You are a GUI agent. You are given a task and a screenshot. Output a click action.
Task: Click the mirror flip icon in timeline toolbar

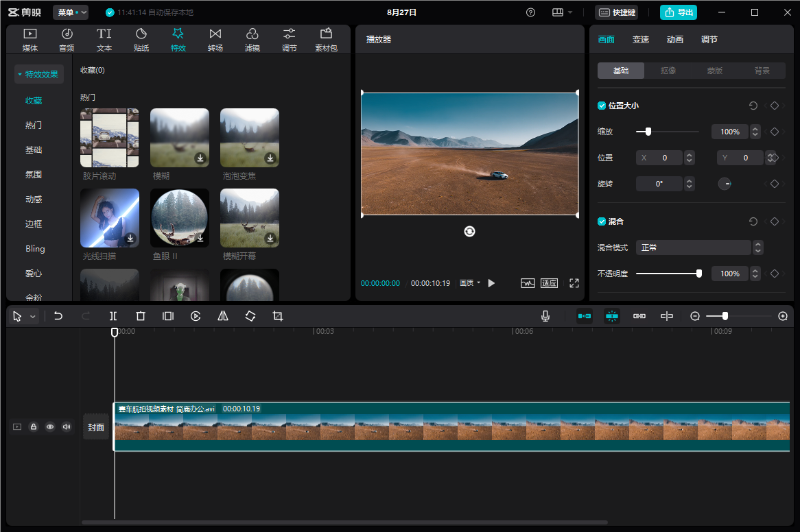pyautogui.click(x=223, y=316)
